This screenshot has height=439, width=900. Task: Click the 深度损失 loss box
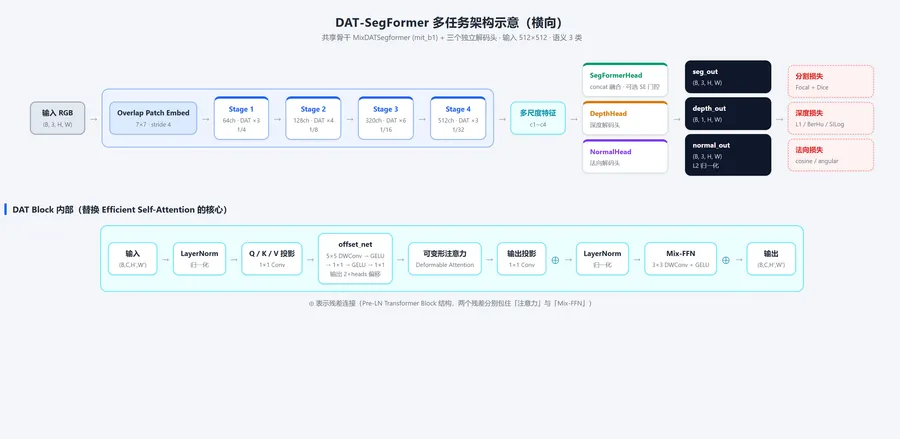[x=831, y=118]
